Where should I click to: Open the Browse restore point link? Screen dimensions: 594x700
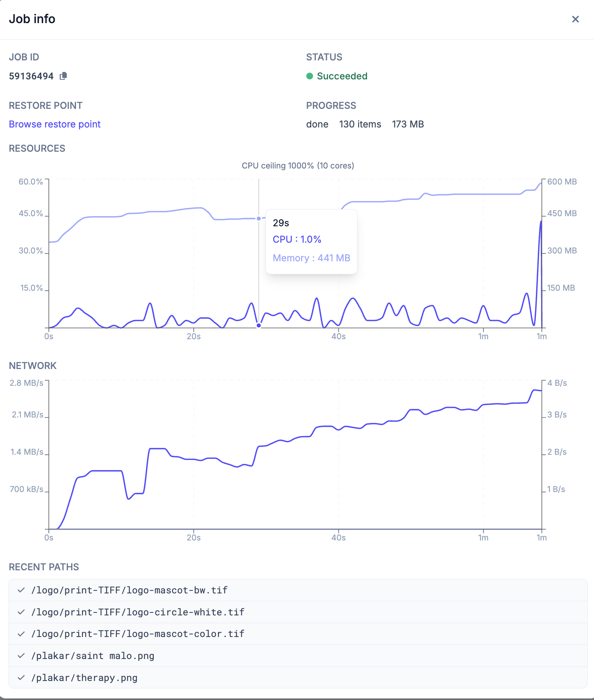(55, 124)
